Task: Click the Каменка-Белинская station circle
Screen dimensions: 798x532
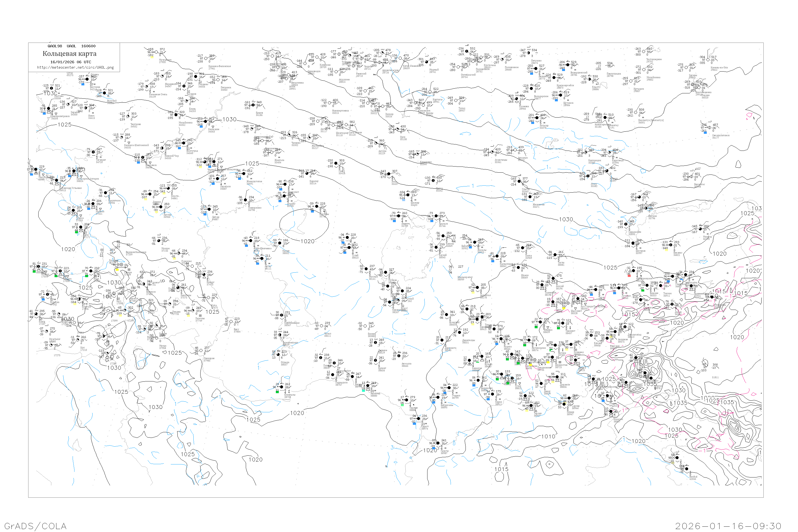Action: pyautogui.click(x=206, y=59)
